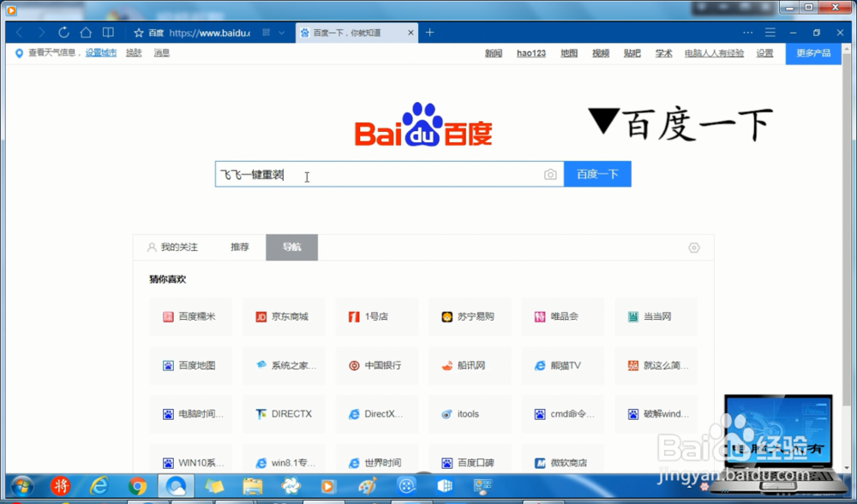Open the 中国银行 shortcut
This screenshot has width=857, height=504.
click(x=376, y=365)
